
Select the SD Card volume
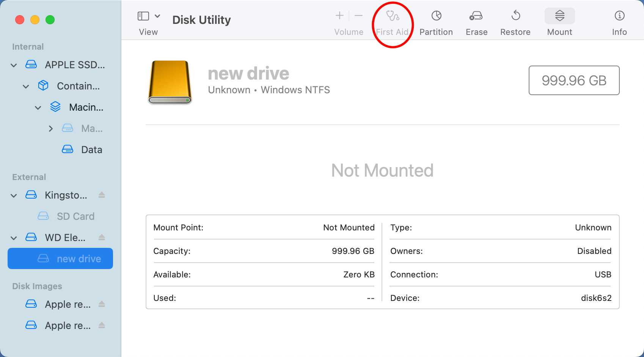75,216
